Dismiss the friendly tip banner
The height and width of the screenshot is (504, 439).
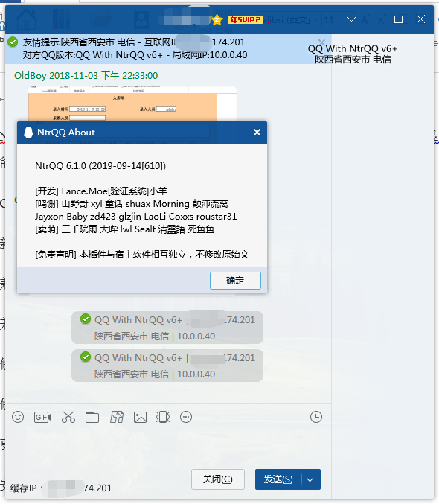[x=321, y=42]
